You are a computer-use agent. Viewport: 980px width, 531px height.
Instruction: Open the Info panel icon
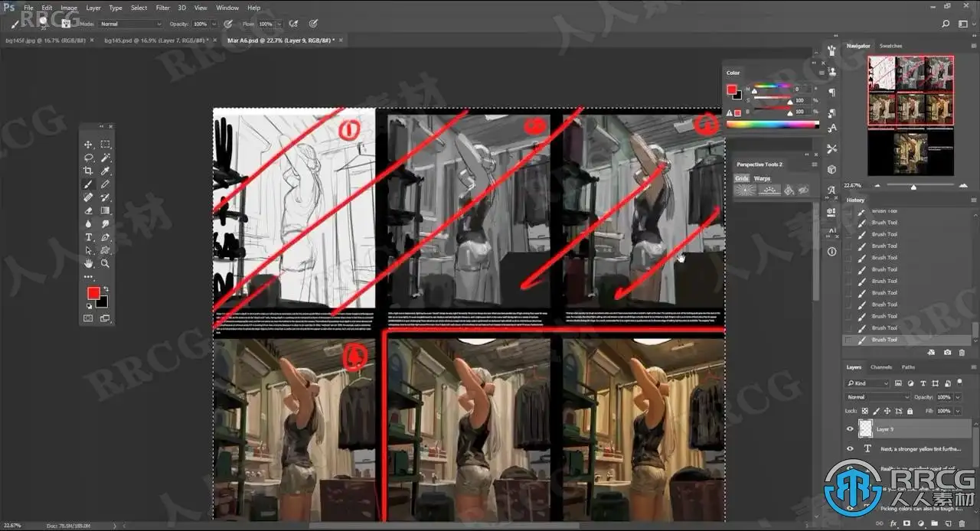[832, 252]
